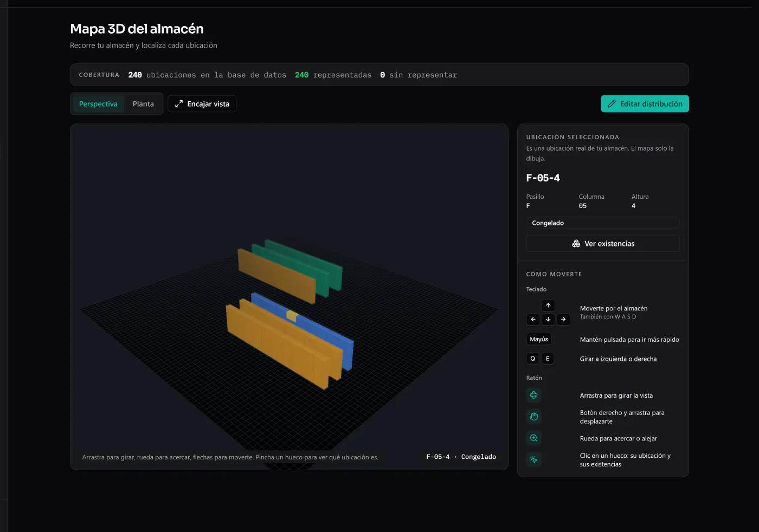Click 'Mantén pulsada para ir más rápido'
The image size is (759, 532).
coord(629,340)
